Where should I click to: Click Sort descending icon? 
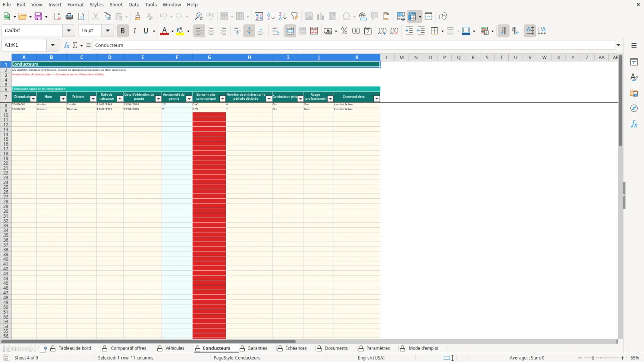283,16
